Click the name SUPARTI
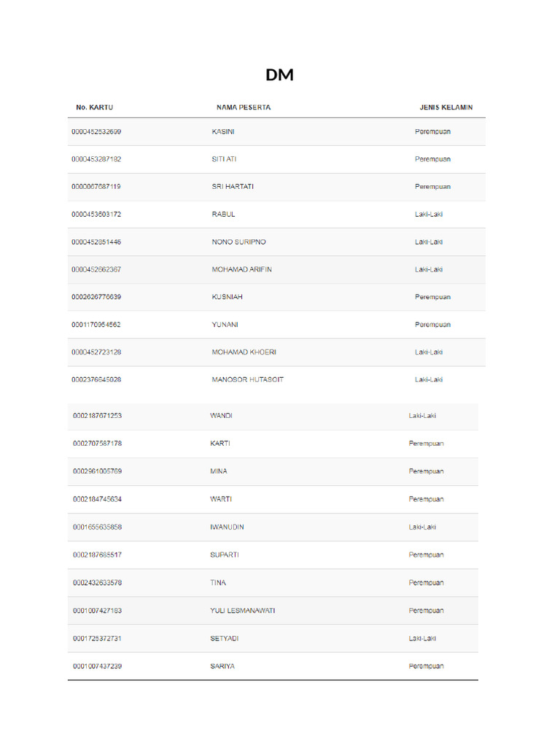The height and width of the screenshot is (747, 560). pyautogui.click(x=225, y=555)
